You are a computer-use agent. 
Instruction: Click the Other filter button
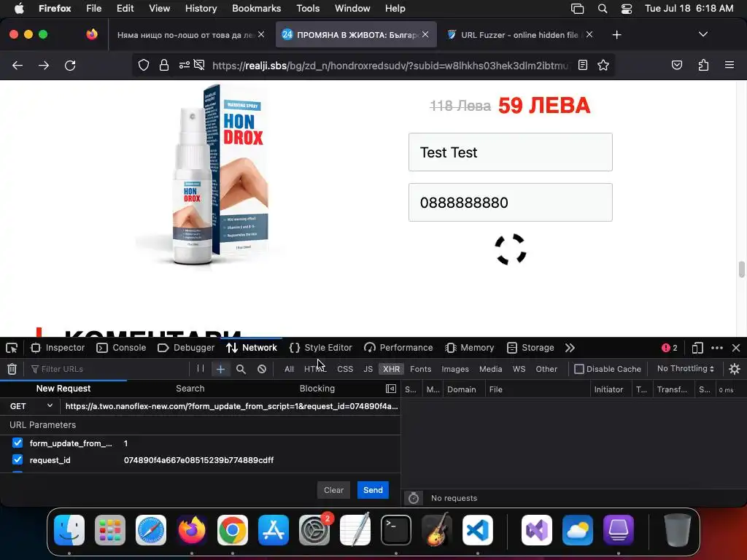546,369
